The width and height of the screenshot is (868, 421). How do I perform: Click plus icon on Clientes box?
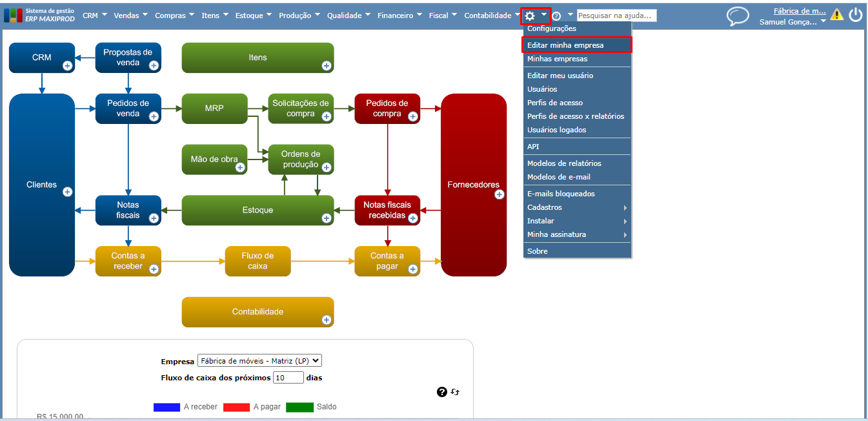(x=67, y=192)
